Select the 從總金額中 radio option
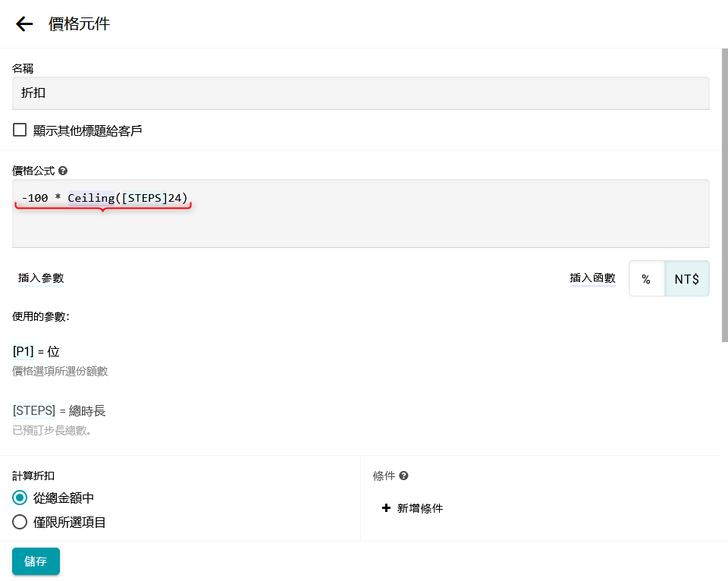The width and height of the screenshot is (728, 581). 20,498
